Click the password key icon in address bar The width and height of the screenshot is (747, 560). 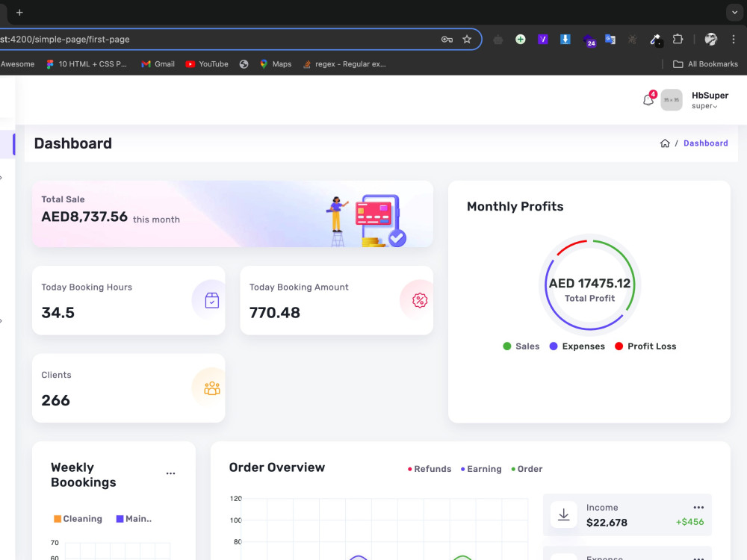(x=447, y=40)
